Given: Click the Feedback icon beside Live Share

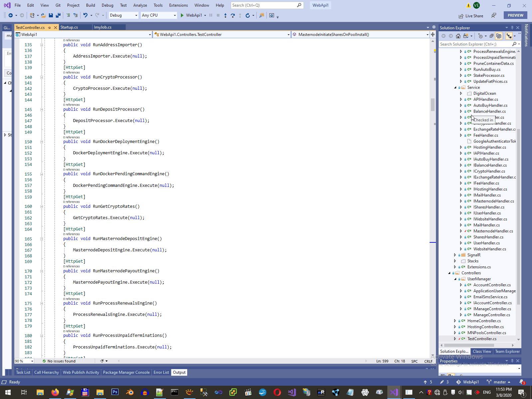Looking at the screenshot, I should [494, 16].
